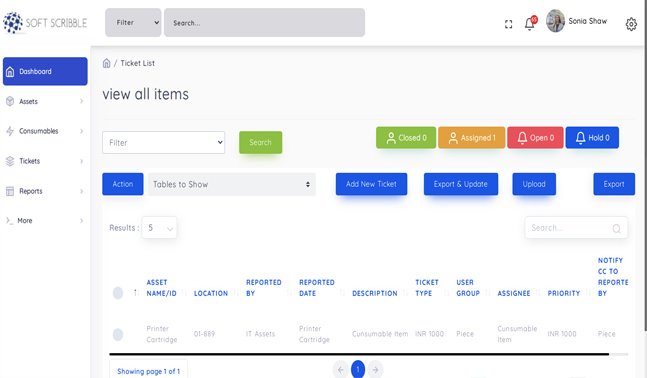This screenshot has width=647, height=378.
Task: Open Results per page dropdown
Action: [159, 227]
